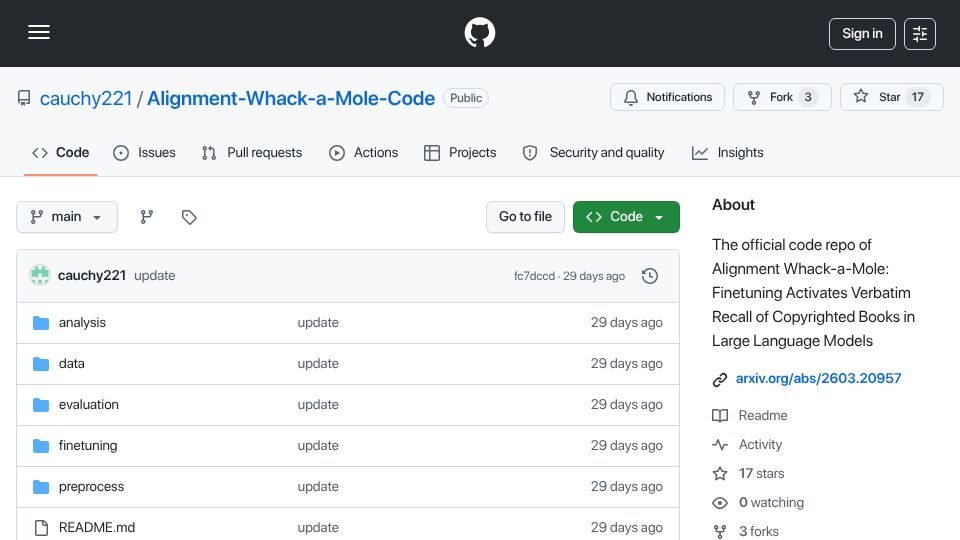Screen dimensions: 960x540
Task: Click '29 days ago' in evaluation row
Action: [x=626, y=405]
